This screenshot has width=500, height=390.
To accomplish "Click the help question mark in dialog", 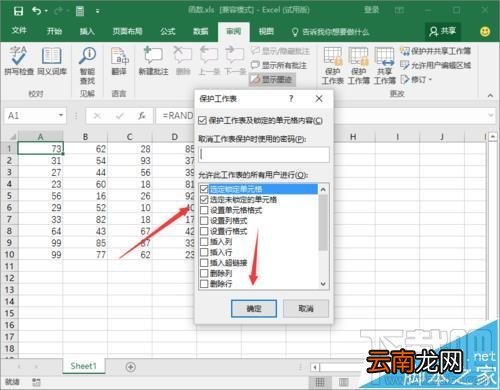I will [291, 99].
